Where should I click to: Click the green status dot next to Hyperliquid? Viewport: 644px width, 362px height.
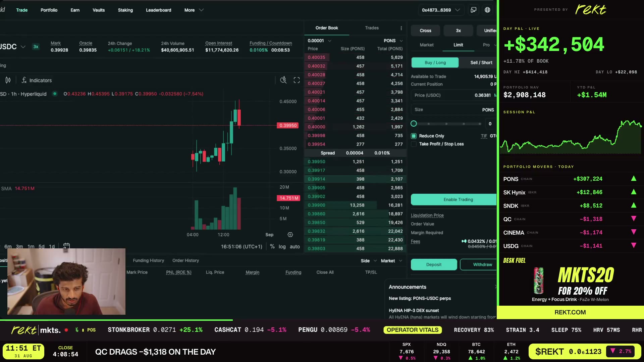click(55, 94)
